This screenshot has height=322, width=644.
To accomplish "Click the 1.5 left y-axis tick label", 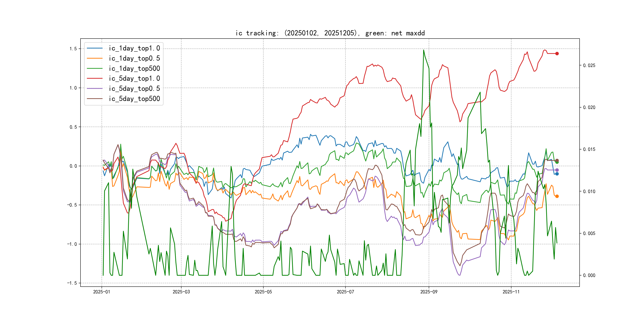I will point(73,49).
